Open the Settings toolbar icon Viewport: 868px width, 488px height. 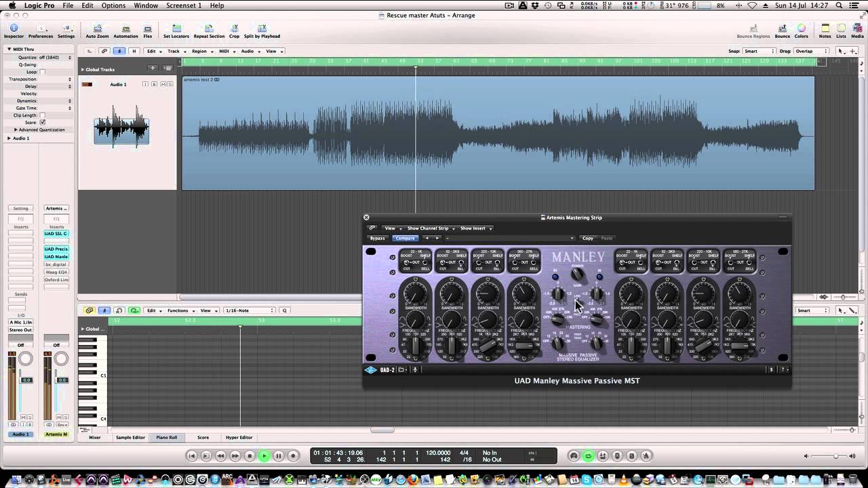(66, 31)
